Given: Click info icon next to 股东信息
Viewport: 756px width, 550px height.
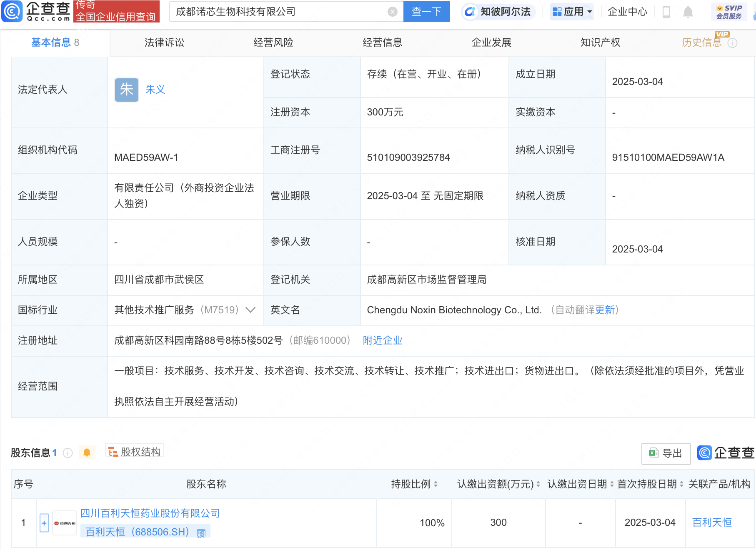Looking at the screenshot, I should coord(68,453).
